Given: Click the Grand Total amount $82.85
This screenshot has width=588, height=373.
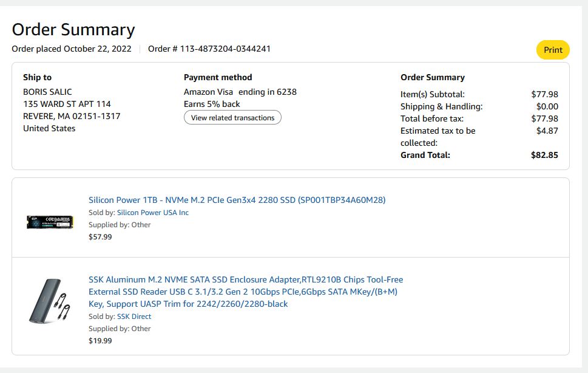Looking at the screenshot, I should (x=544, y=155).
